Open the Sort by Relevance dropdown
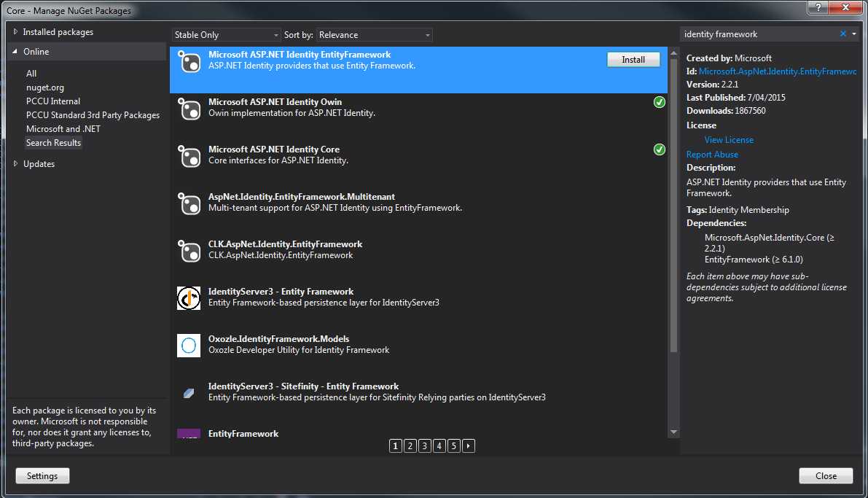 (374, 35)
